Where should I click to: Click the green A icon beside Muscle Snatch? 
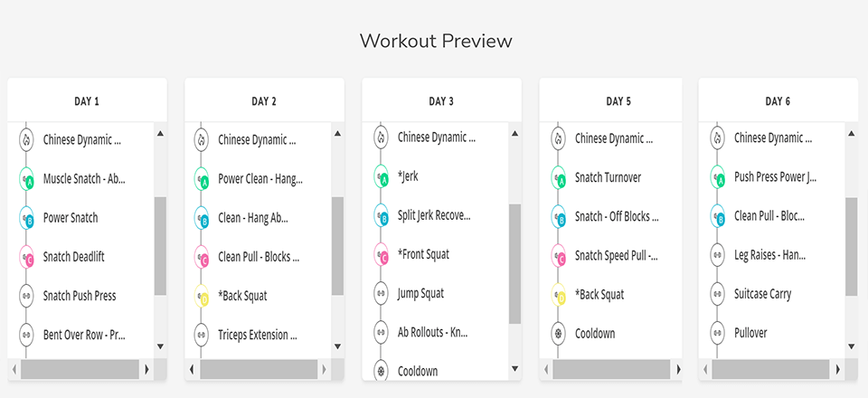(26, 179)
